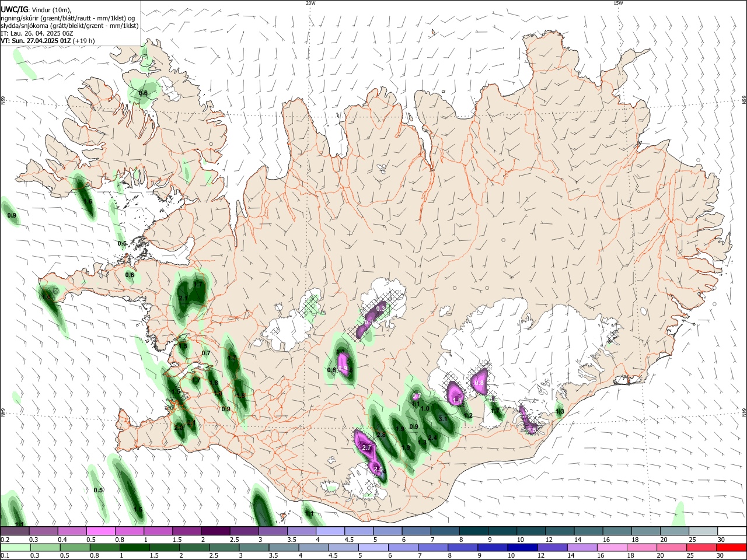Click the '0.1' label in rain legend
The width and height of the screenshot is (747, 560).
point(5,556)
